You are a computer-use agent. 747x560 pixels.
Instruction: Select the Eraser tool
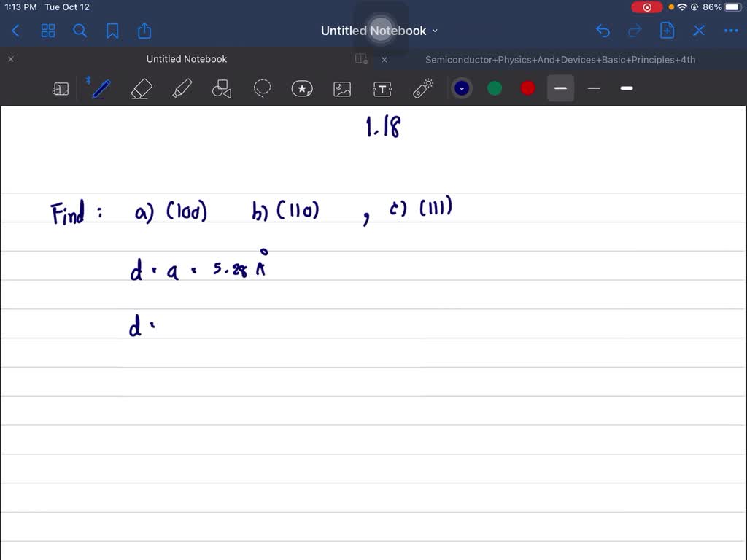pyautogui.click(x=141, y=88)
